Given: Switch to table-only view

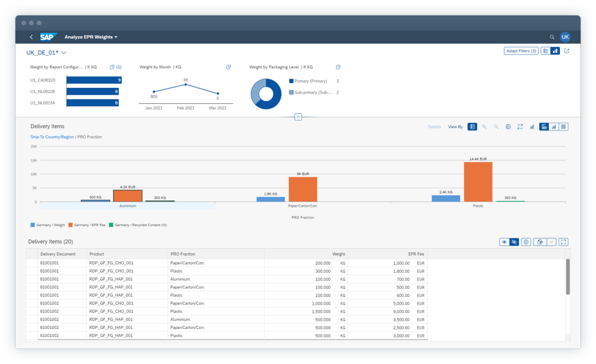Looking at the screenshot, I should click(x=564, y=126).
